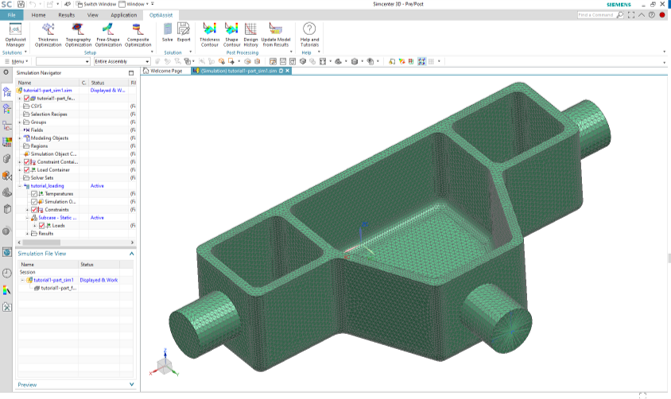Open the Window dropdown in title bar

pyautogui.click(x=134, y=4)
